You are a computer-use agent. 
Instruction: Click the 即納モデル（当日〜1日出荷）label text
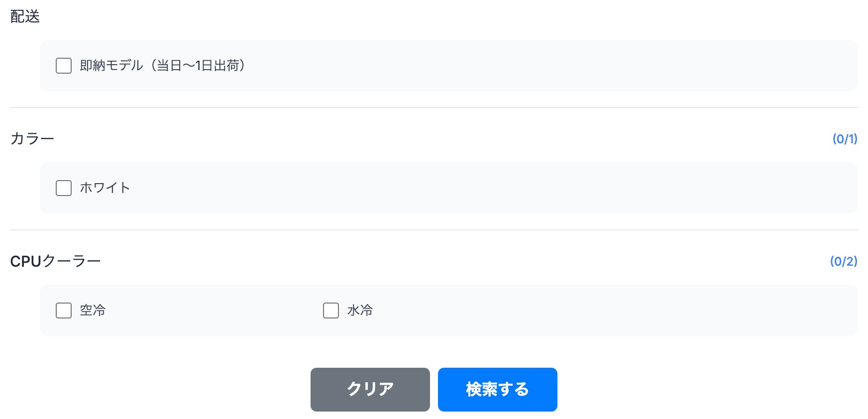[x=162, y=66]
